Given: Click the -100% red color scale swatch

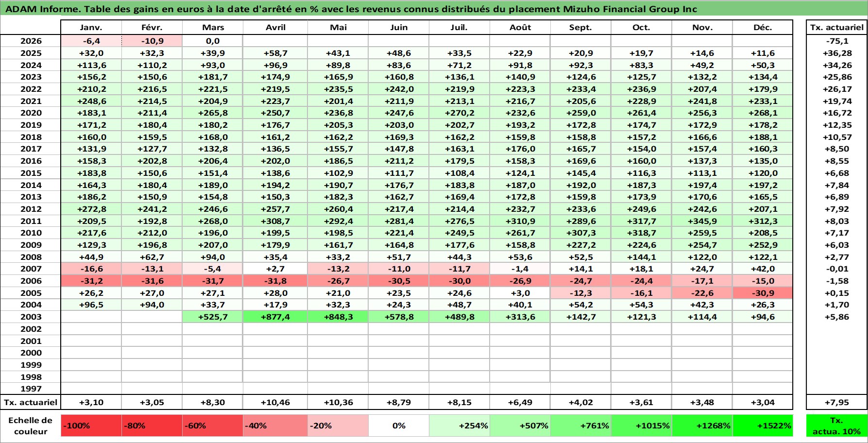Looking at the screenshot, I should tap(91, 426).
